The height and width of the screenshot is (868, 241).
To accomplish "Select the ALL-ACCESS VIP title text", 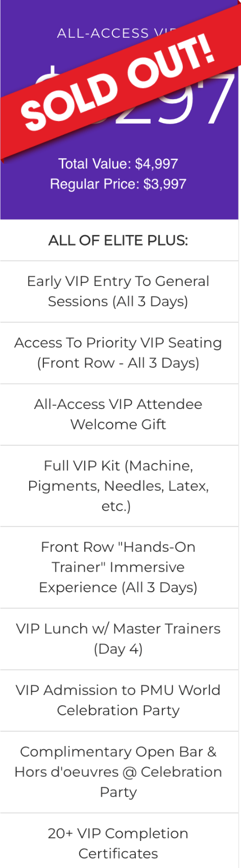I will [116, 34].
